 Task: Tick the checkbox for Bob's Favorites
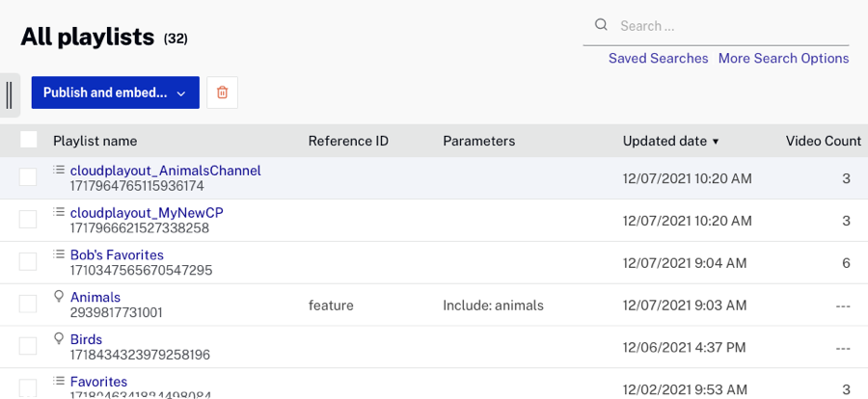28,262
